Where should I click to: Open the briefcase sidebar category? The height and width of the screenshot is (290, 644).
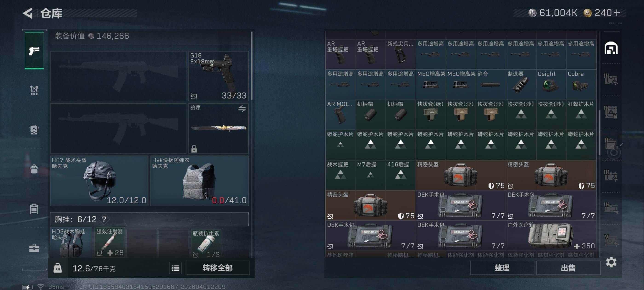click(34, 248)
